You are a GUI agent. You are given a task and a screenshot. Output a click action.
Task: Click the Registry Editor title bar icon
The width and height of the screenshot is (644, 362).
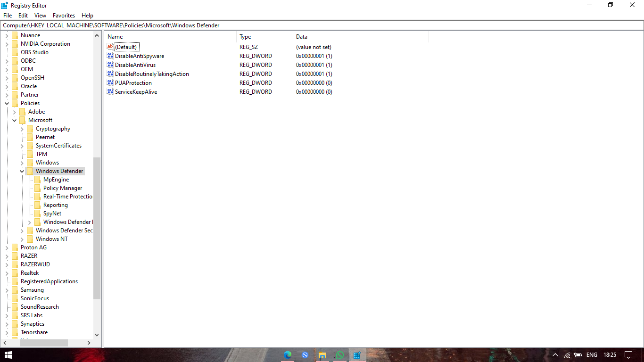(5, 5)
